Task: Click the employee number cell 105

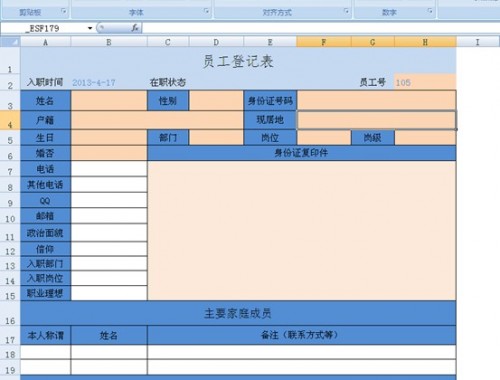Action: coord(425,82)
